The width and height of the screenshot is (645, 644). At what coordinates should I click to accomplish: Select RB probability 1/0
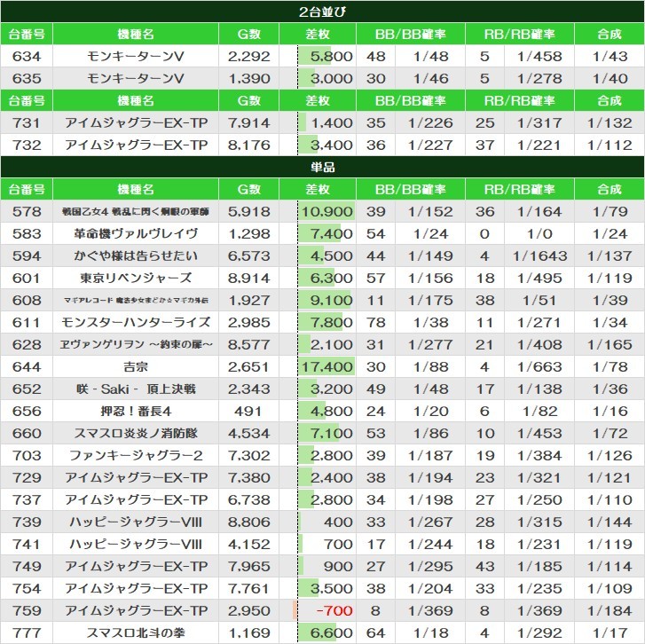tap(539, 233)
